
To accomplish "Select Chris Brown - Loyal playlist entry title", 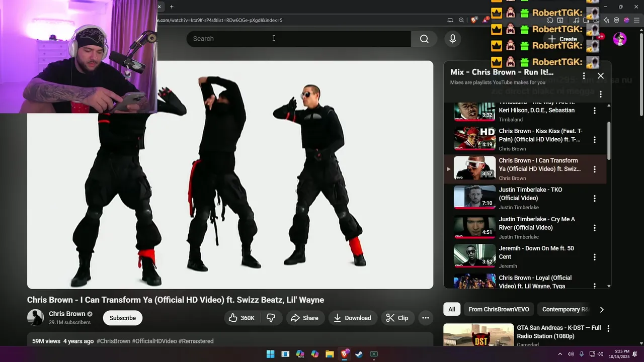I will pos(535,282).
